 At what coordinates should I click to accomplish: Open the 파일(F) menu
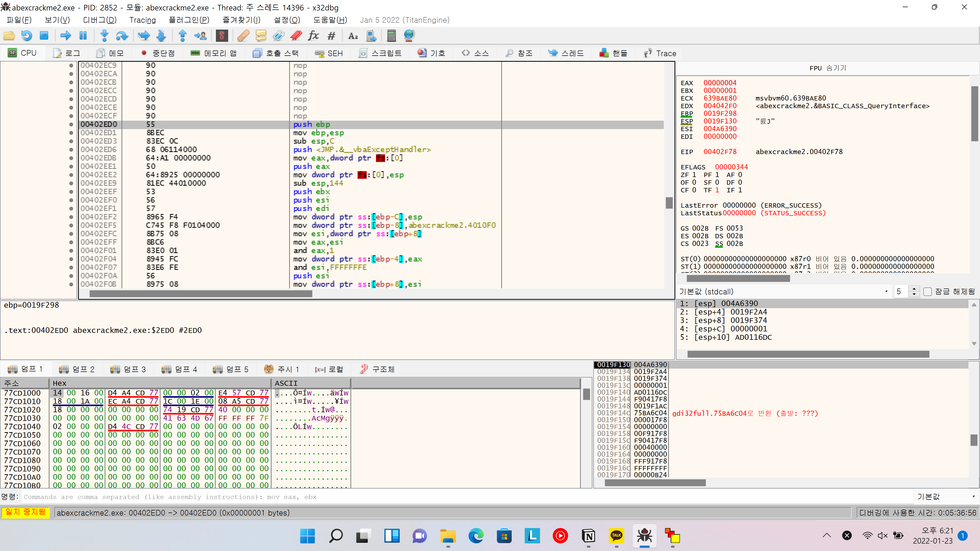point(19,20)
